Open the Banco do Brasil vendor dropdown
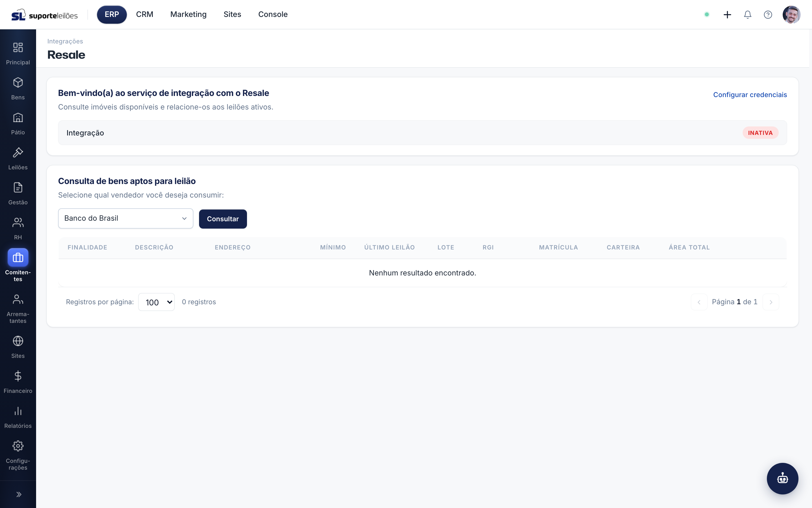Image resolution: width=812 pixels, height=508 pixels. click(125, 218)
